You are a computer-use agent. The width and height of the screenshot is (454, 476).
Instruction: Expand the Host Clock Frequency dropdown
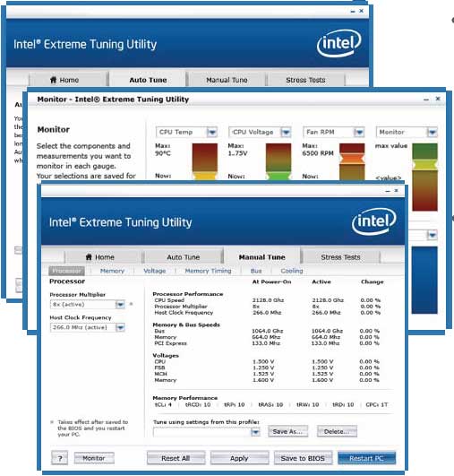(120, 327)
